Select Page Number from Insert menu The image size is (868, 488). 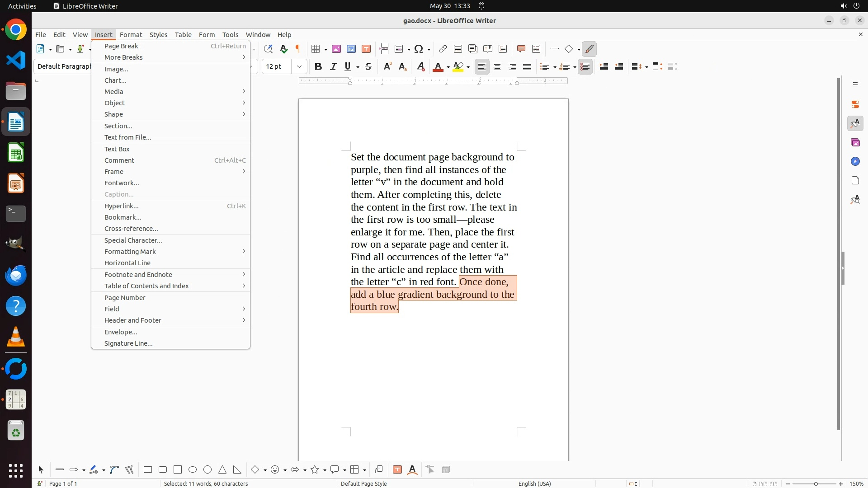tap(125, 298)
